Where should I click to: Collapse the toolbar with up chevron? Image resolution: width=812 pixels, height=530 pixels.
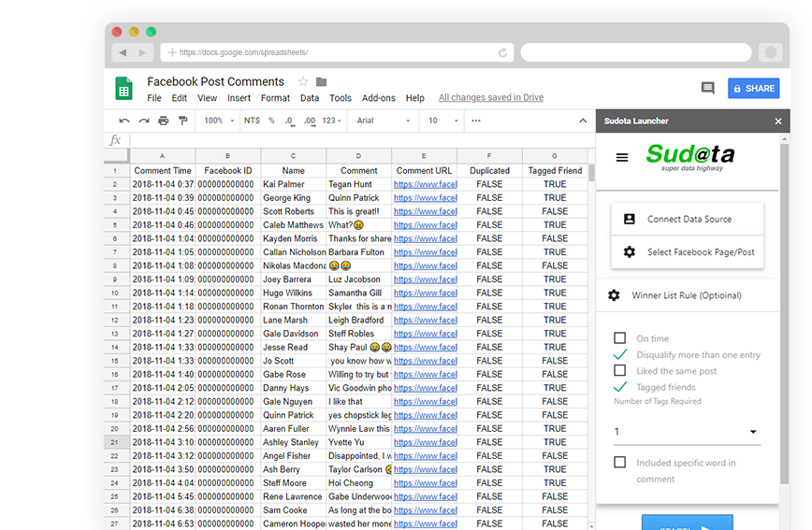tap(583, 121)
